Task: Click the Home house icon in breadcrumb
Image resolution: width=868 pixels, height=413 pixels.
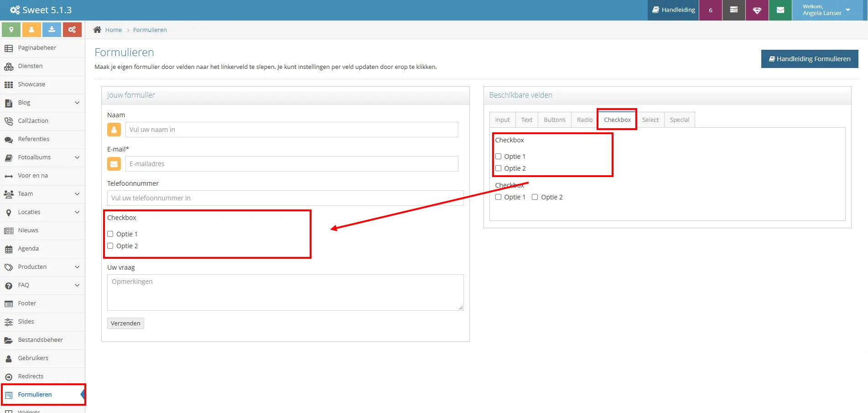Action: pos(97,30)
